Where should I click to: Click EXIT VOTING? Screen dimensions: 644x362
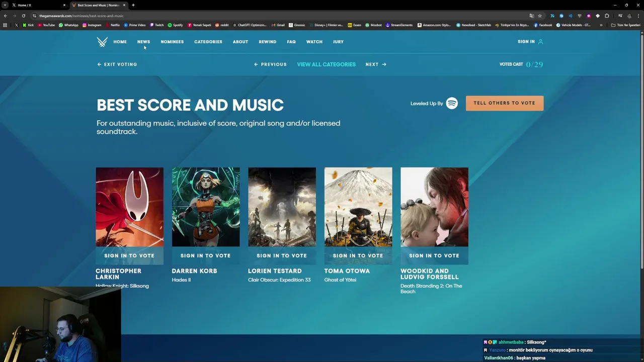pyautogui.click(x=117, y=64)
